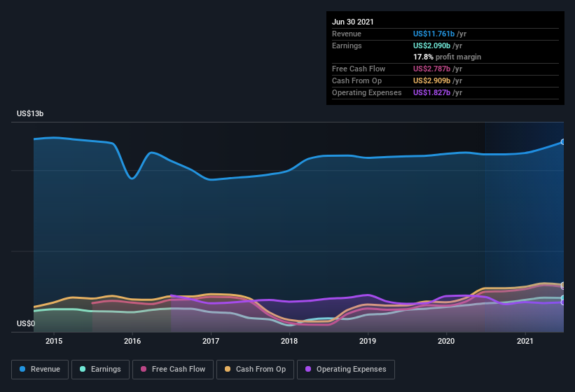The image size is (575, 392).
Task: Click the Cash From Op data point at chart end
Action: (x=563, y=285)
